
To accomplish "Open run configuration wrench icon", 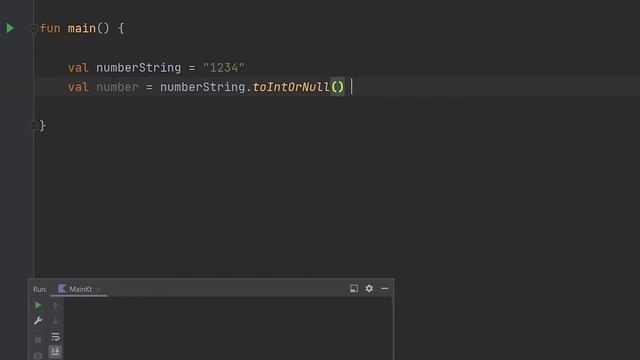I will 38,321.
